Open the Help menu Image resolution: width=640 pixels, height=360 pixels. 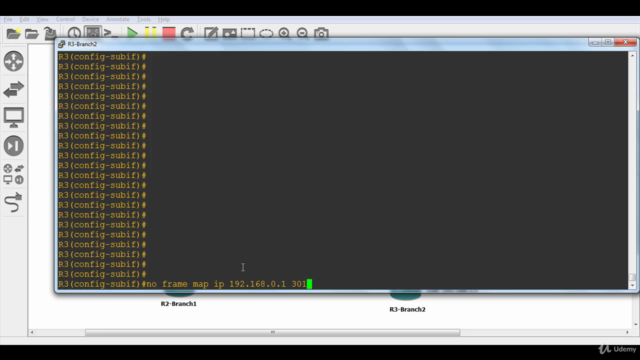coord(164,19)
